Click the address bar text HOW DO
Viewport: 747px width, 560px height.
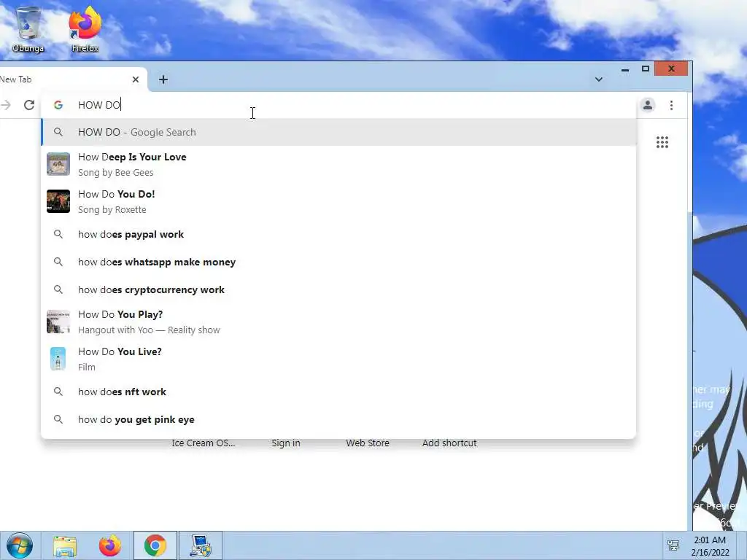[99, 105]
